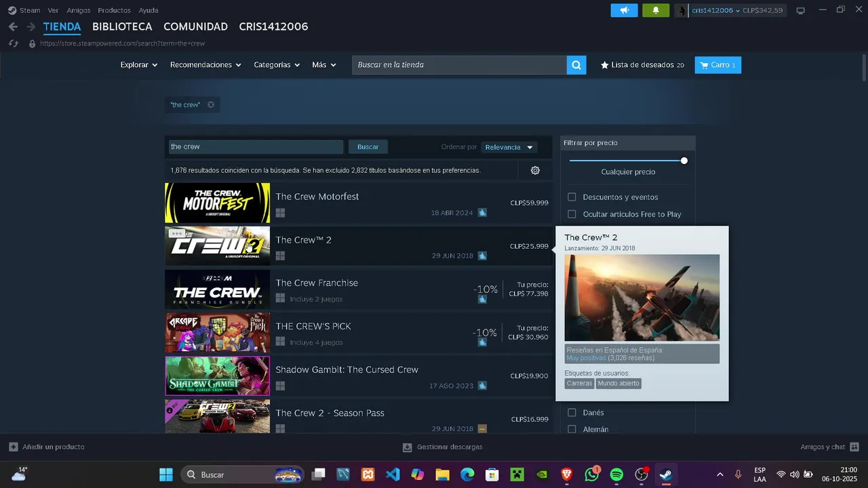Open Brave browser from taskbar
The image size is (868, 488).
click(x=567, y=474)
